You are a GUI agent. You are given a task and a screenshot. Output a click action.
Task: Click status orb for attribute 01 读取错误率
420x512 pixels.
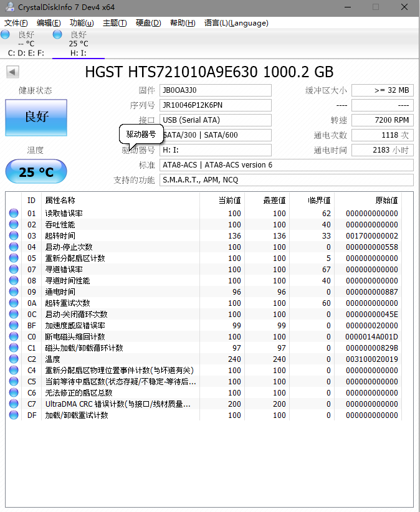pos(14,214)
